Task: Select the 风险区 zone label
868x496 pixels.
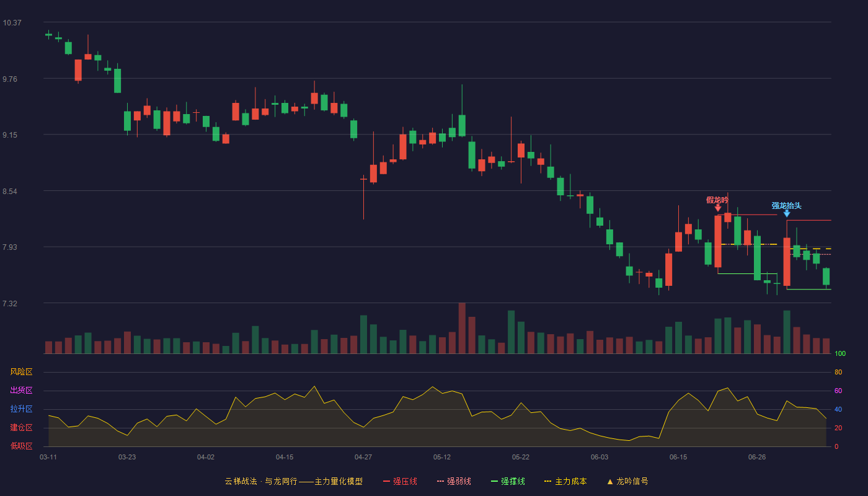Action: (21, 372)
